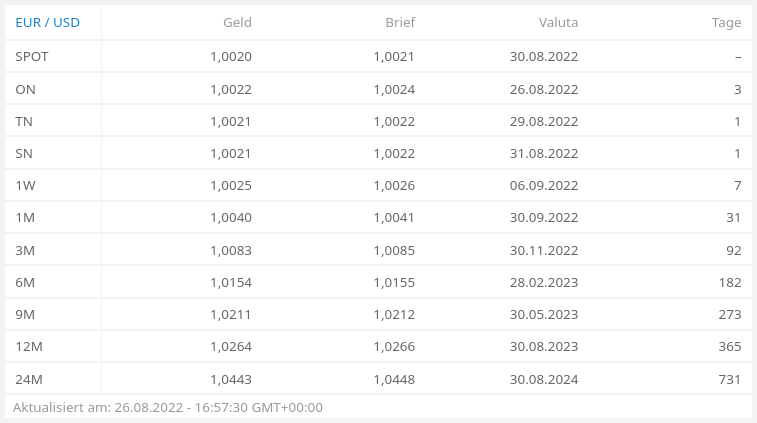This screenshot has width=757, height=423.
Task: Click the Brief column header
Action: point(400,22)
